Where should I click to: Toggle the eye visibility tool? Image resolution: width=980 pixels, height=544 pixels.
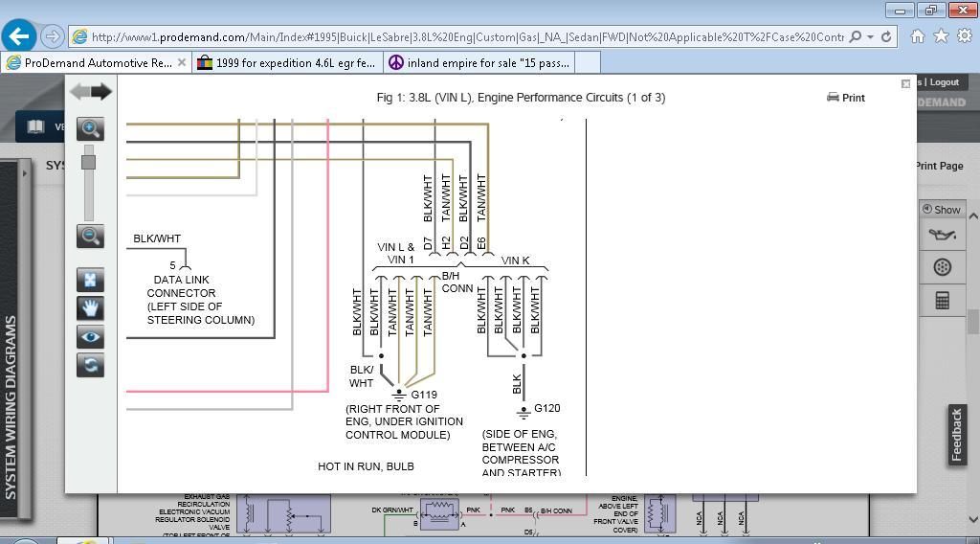pos(90,337)
